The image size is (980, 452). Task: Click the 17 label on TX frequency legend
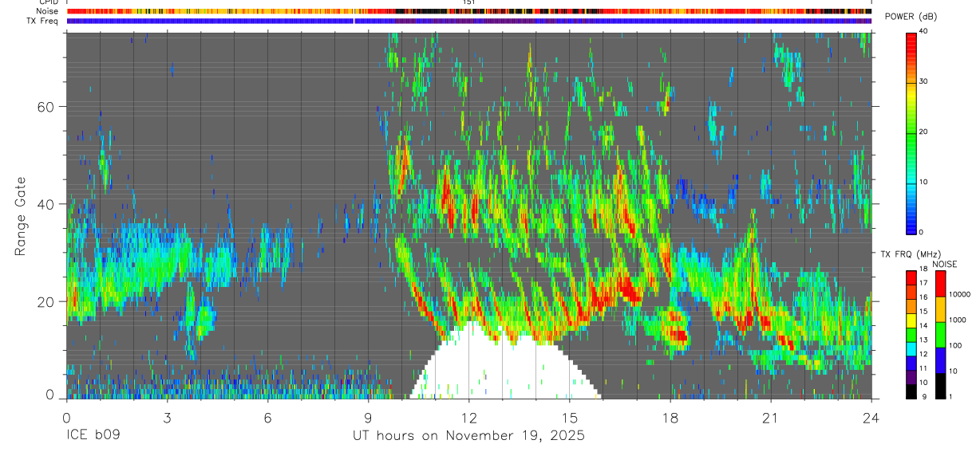coord(923,283)
